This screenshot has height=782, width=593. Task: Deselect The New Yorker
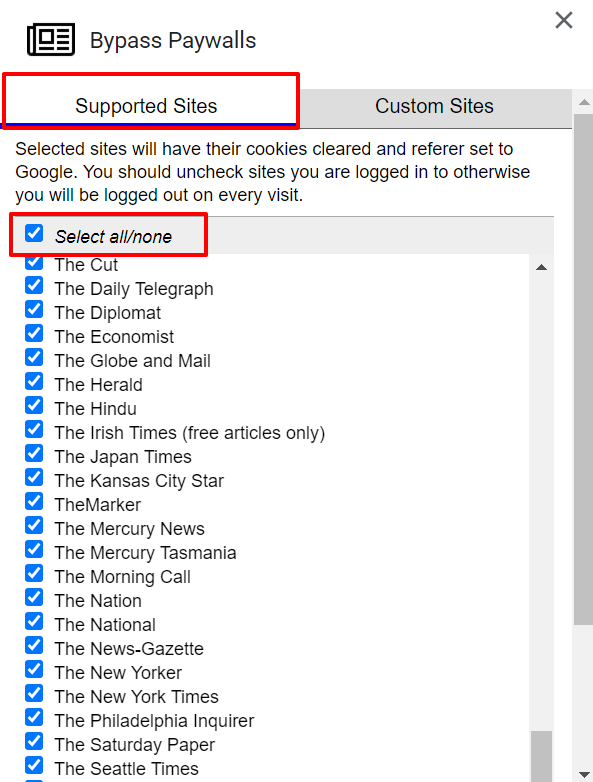(34, 669)
